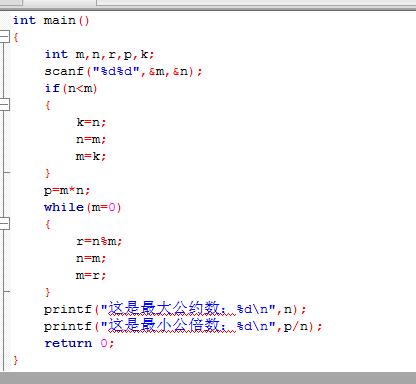The width and height of the screenshot is (416, 384).
Task: Click the scanf statement line
Action: point(123,71)
